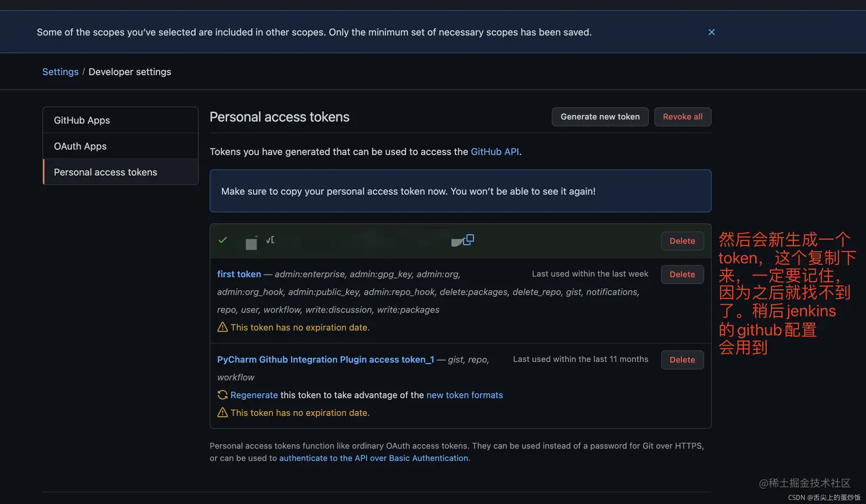This screenshot has height=504, width=866.
Task: Open the first token link
Action: click(239, 274)
